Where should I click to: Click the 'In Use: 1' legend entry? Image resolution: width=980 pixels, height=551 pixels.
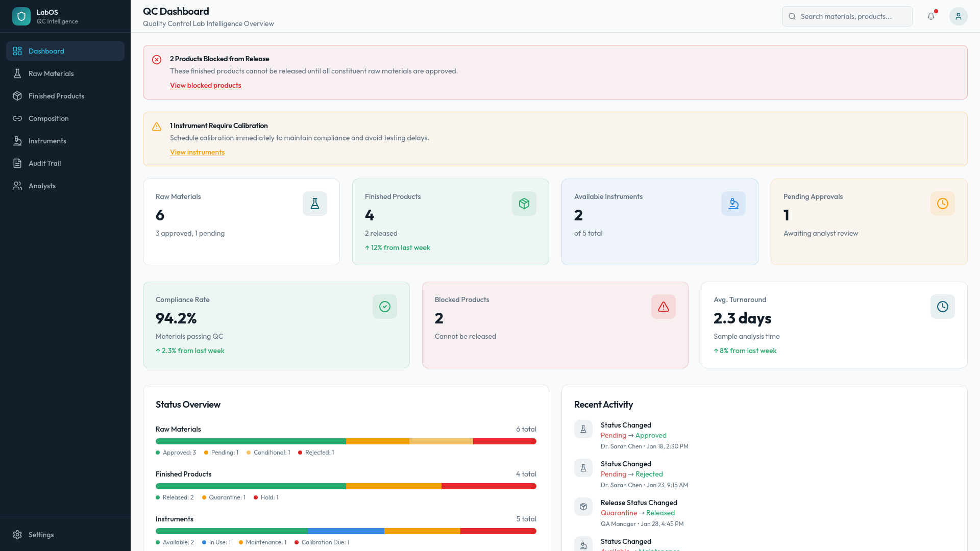(216, 542)
